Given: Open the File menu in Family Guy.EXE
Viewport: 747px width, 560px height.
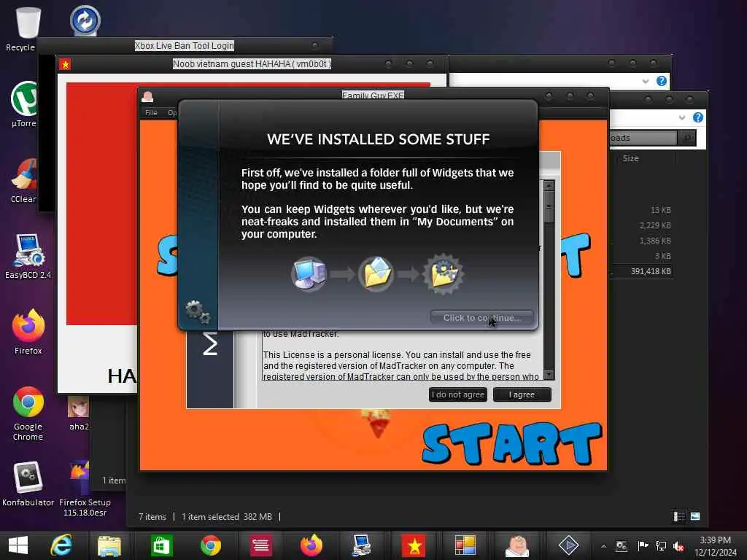Looking at the screenshot, I should point(151,113).
